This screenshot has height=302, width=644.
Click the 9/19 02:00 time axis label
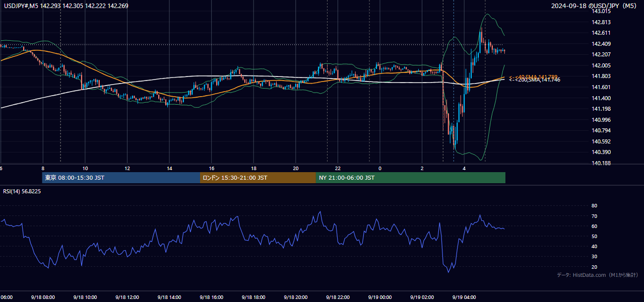coord(422,297)
